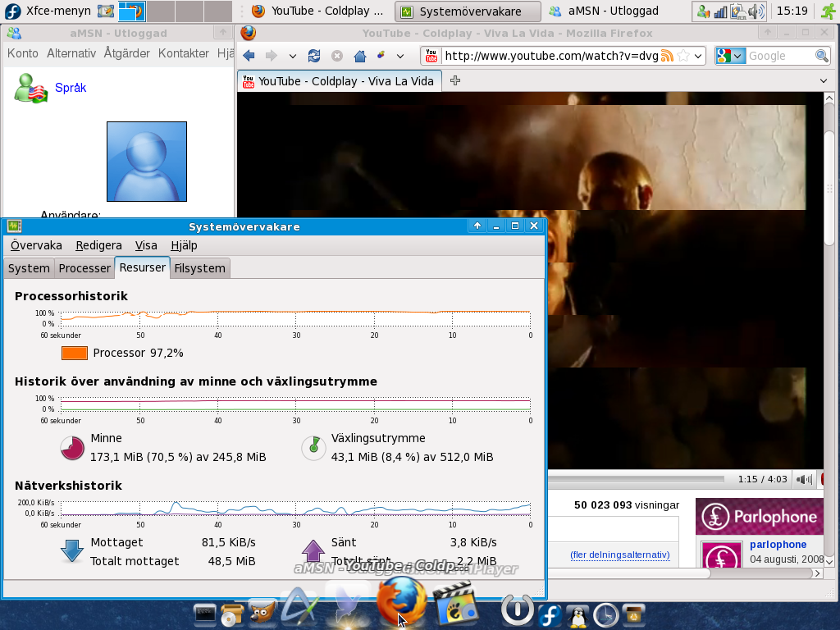Click the aMSN display picture avatar
Image resolution: width=840 pixels, height=630 pixels.
click(147, 162)
